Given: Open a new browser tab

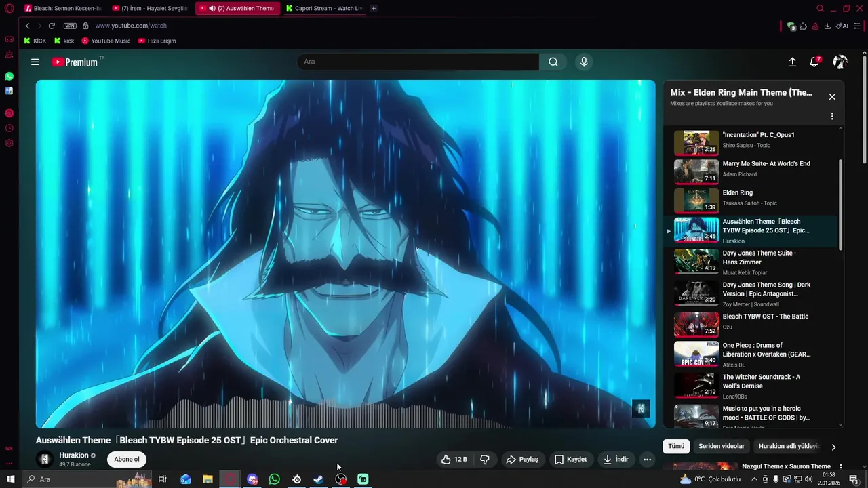Looking at the screenshot, I should 374,8.
